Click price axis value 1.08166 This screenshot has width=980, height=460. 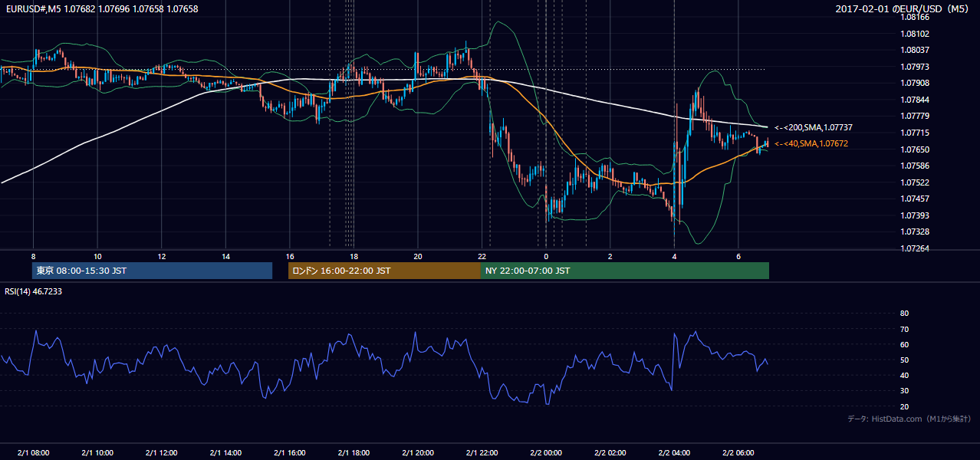pyautogui.click(x=914, y=17)
